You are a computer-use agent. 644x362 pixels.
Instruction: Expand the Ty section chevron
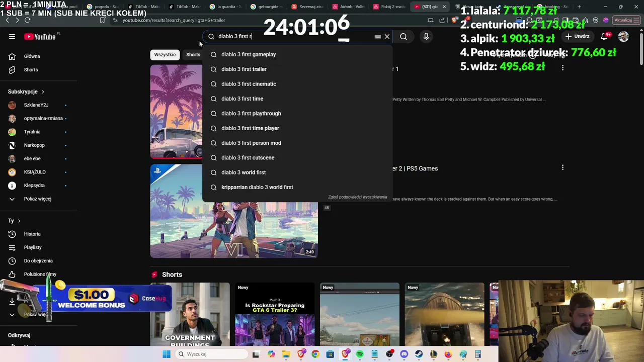[x=19, y=221]
